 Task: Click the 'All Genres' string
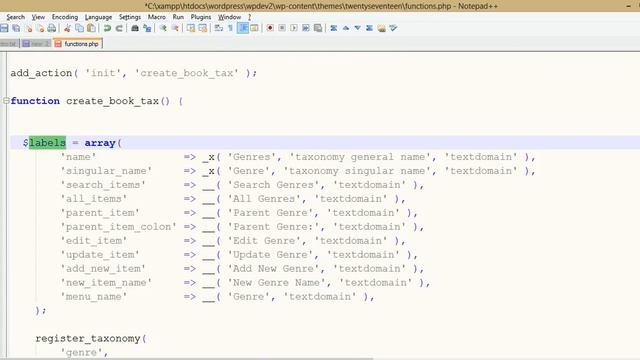tap(264, 199)
